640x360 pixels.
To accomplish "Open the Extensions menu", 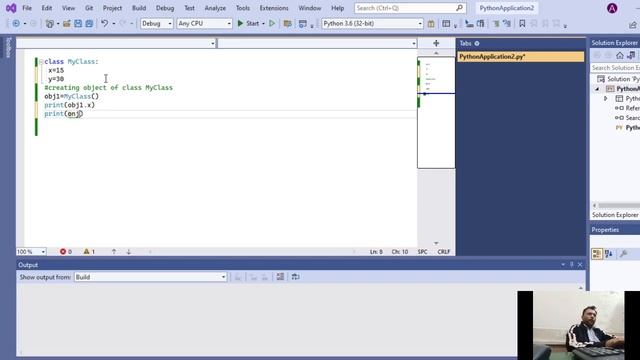I will point(274,8).
